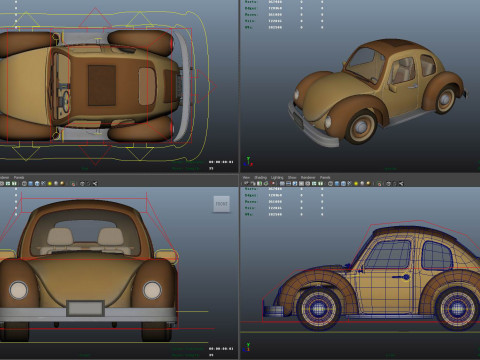This screenshot has width=480, height=360.
Task: Toggle X-Ray mode in side view toolbar
Action: tap(388, 184)
